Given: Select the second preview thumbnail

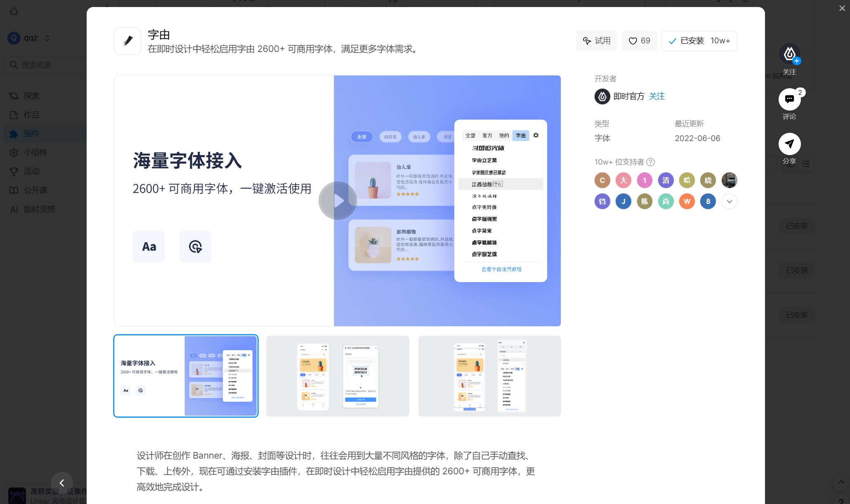Looking at the screenshot, I should (x=338, y=376).
